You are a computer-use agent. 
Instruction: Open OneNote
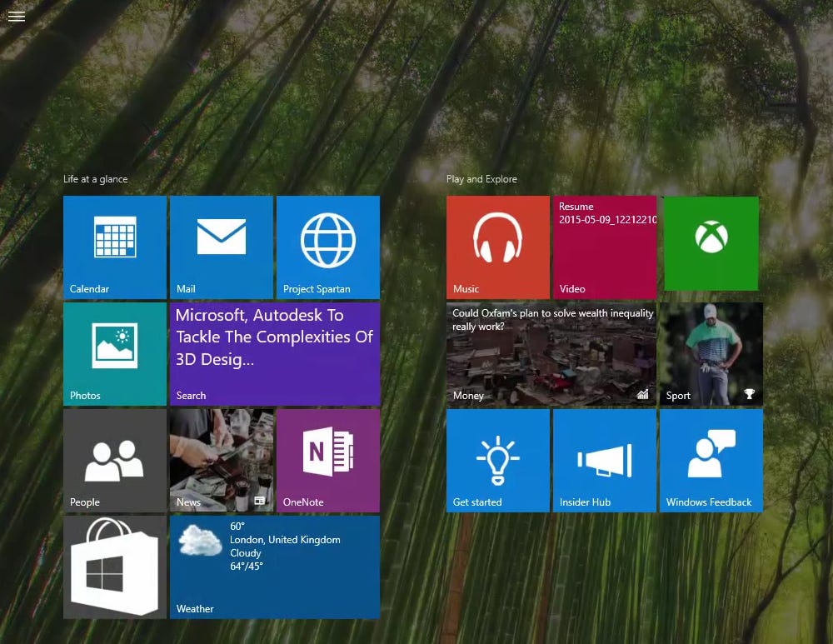(327, 460)
